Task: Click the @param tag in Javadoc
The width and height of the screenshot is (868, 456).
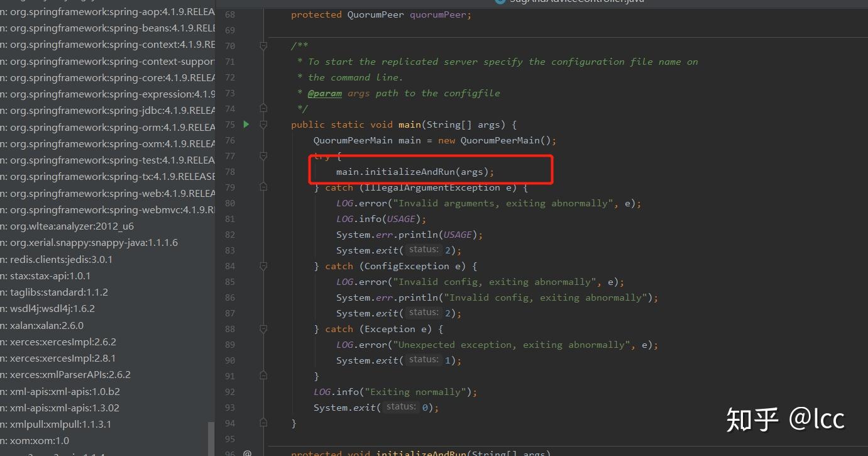Action: (324, 93)
